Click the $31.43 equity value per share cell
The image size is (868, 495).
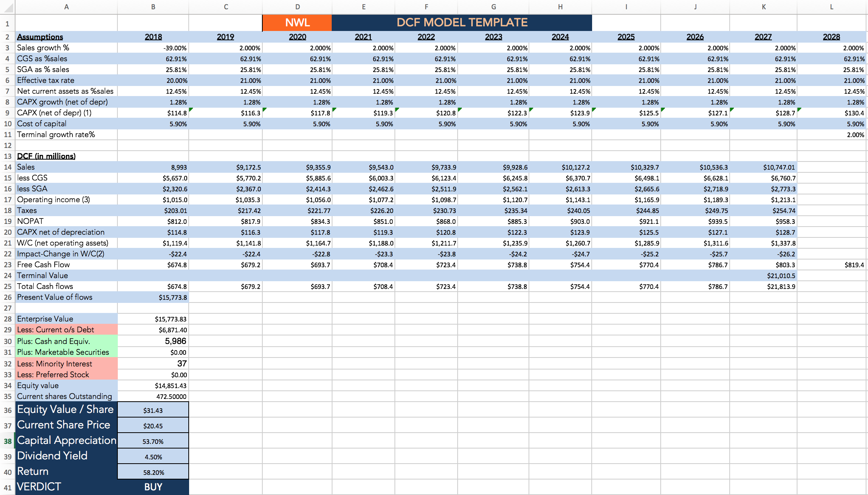pyautogui.click(x=153, y=410)
